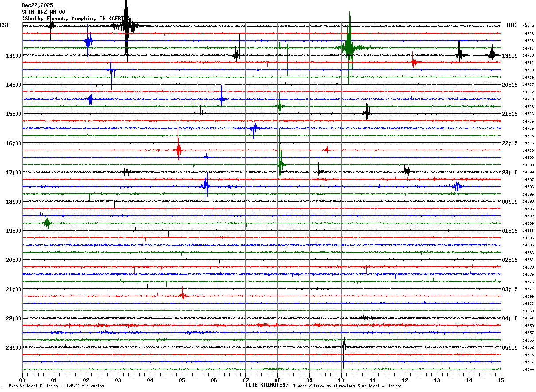Click the DC offset value 14697
536x392 pixels.
[x=528, y=180]
